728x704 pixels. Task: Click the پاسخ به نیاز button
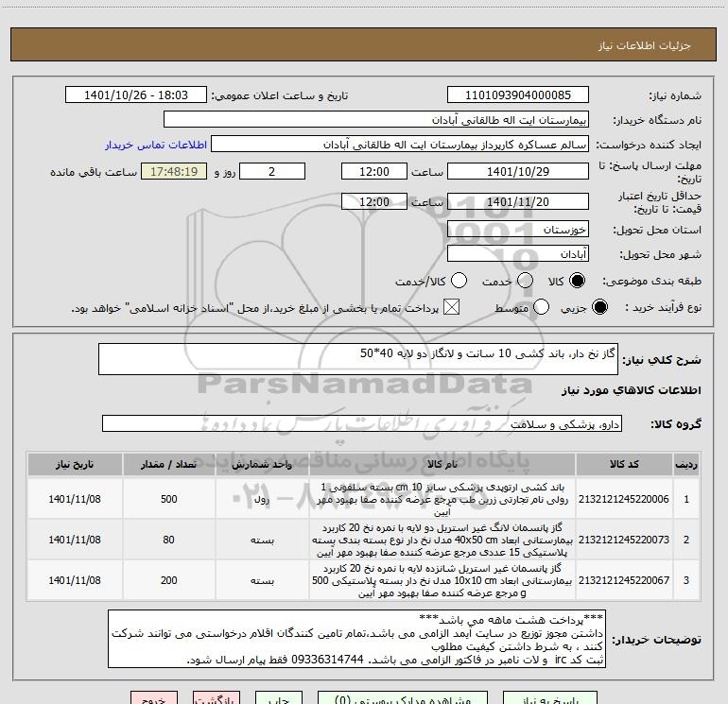pos(550,698)
